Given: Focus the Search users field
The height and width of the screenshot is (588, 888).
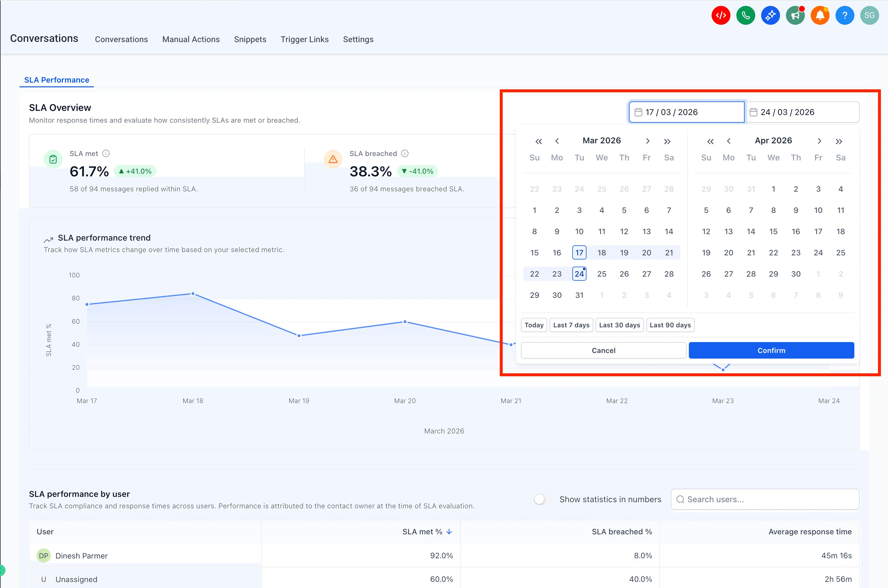Looking at the screenshot, I should [x=765, y=500].
